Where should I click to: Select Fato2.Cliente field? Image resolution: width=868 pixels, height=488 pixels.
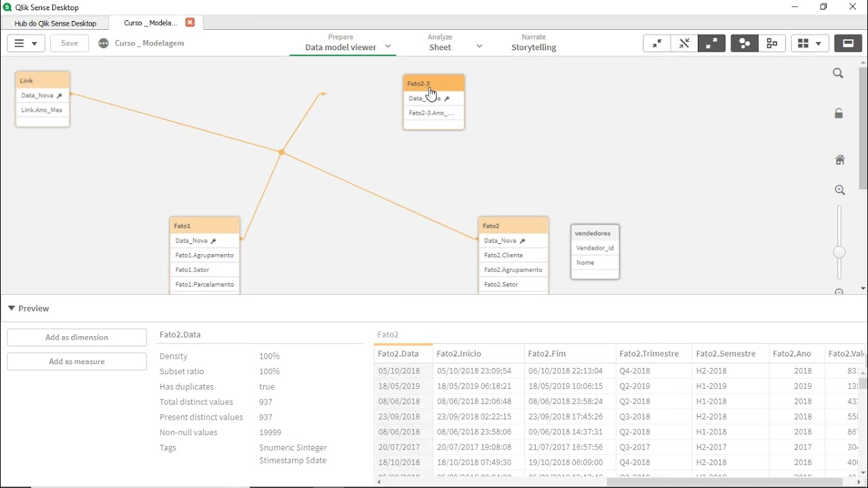point(513,256)
